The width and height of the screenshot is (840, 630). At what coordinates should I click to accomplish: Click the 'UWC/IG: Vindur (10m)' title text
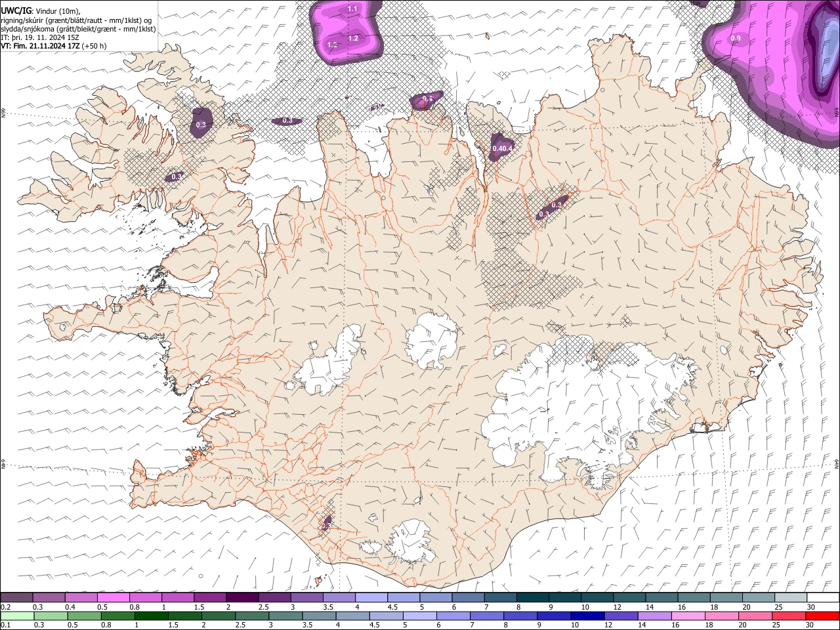click(x=40, y=10)
